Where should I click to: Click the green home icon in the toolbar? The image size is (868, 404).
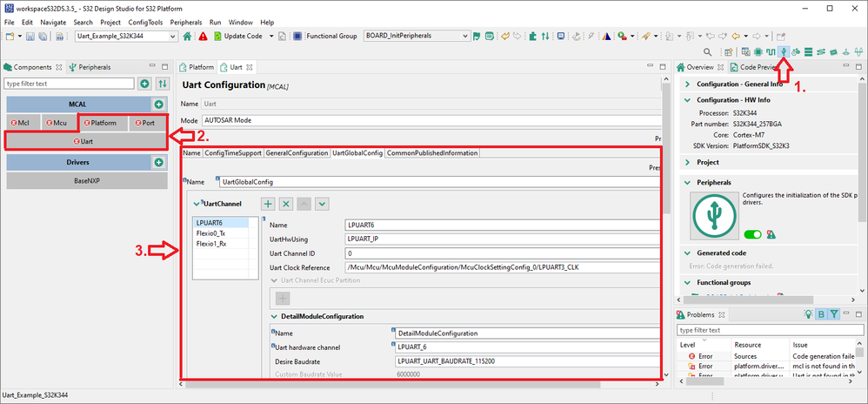187,36
